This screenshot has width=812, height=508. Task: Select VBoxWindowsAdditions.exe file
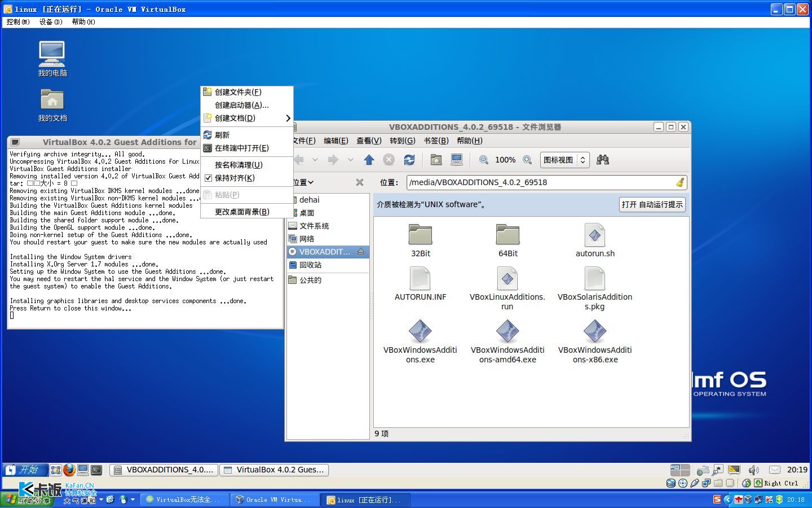click(x=420, y=341)
